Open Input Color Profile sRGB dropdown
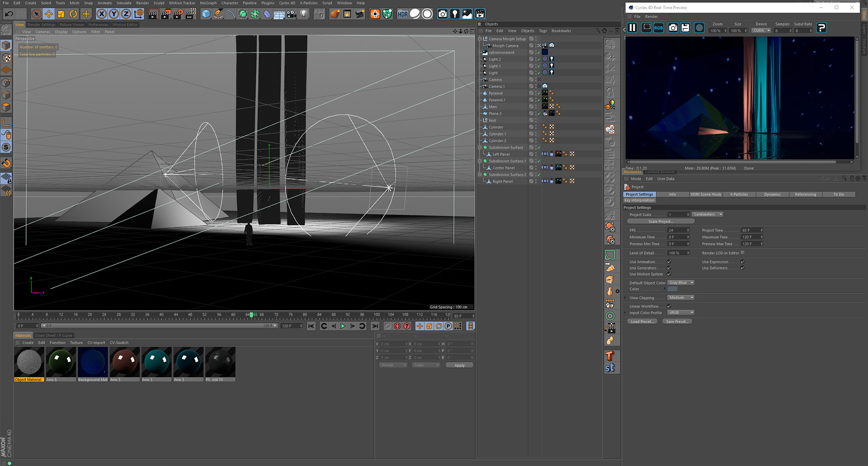Screen dimensions: 868x466 (681, 313)
